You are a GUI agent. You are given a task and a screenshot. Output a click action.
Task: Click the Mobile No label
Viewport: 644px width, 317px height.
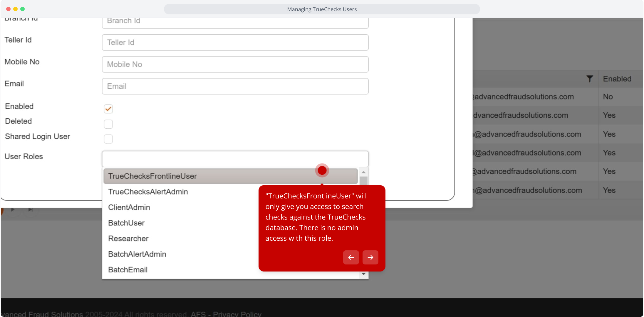point(22,62)
